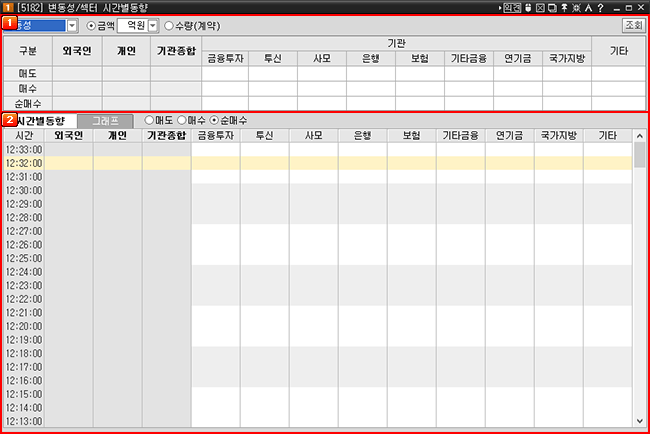Click the scroll down arrow of the table
The height and width of the screenshot is (434, 650).
pos(639,421)
